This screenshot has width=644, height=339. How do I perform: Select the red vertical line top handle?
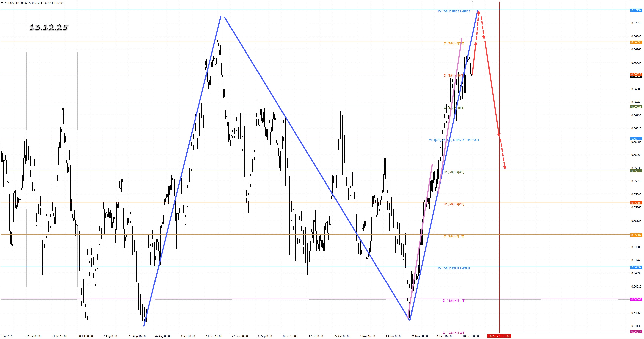(499, 1)
